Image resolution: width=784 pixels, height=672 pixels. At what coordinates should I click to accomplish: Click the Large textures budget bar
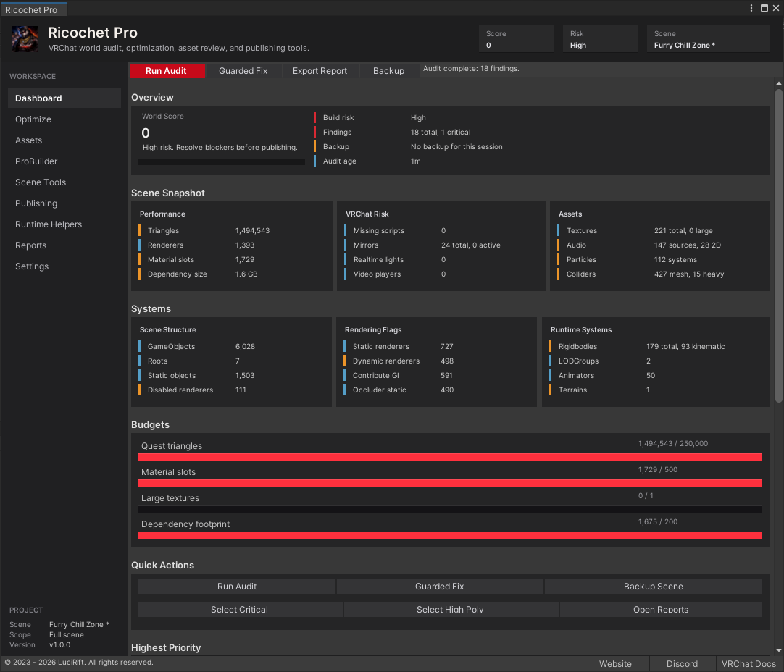point(450,509)
